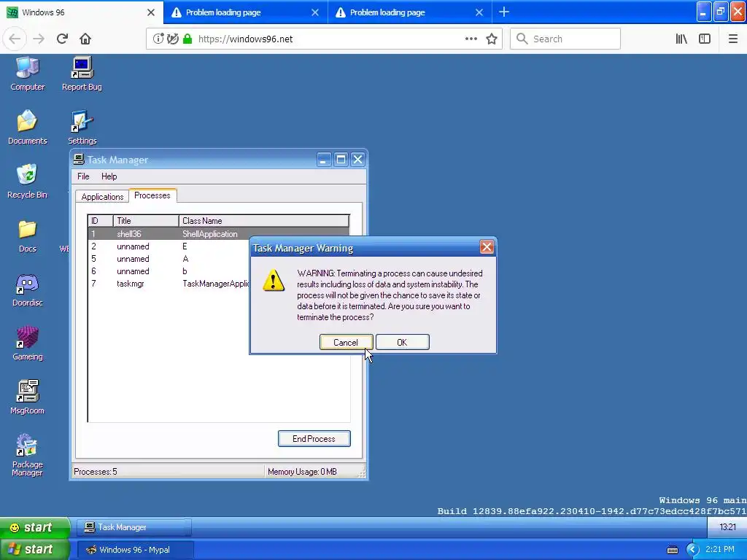Click the browser Search field
The image size is (747, 560).
pos(565,39)
